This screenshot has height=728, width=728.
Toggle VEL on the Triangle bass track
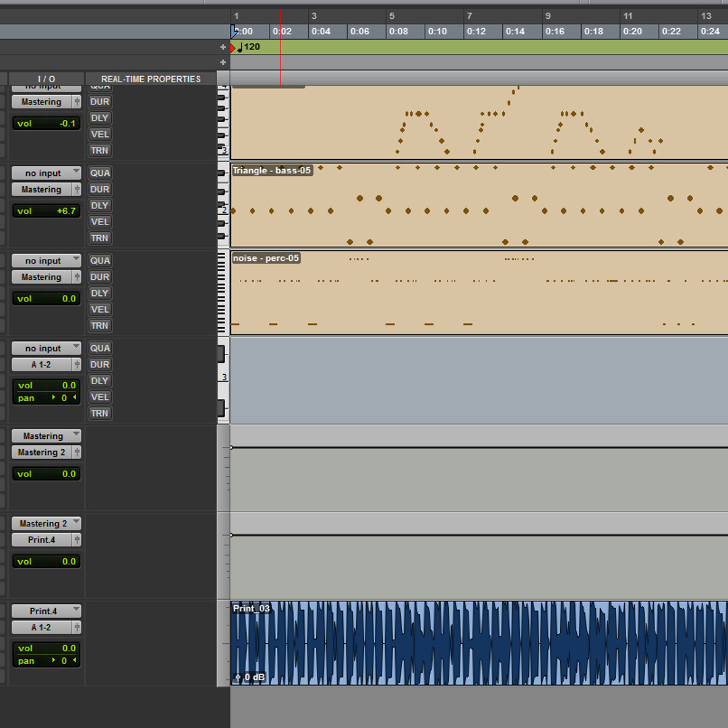coord(100,222)
